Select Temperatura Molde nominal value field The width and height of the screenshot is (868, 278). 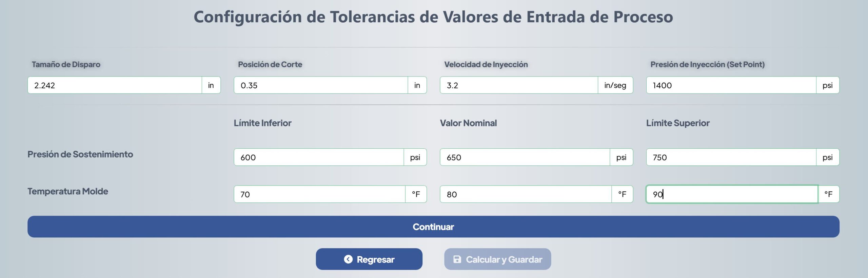pyautogui.click(x=526, y=194)
